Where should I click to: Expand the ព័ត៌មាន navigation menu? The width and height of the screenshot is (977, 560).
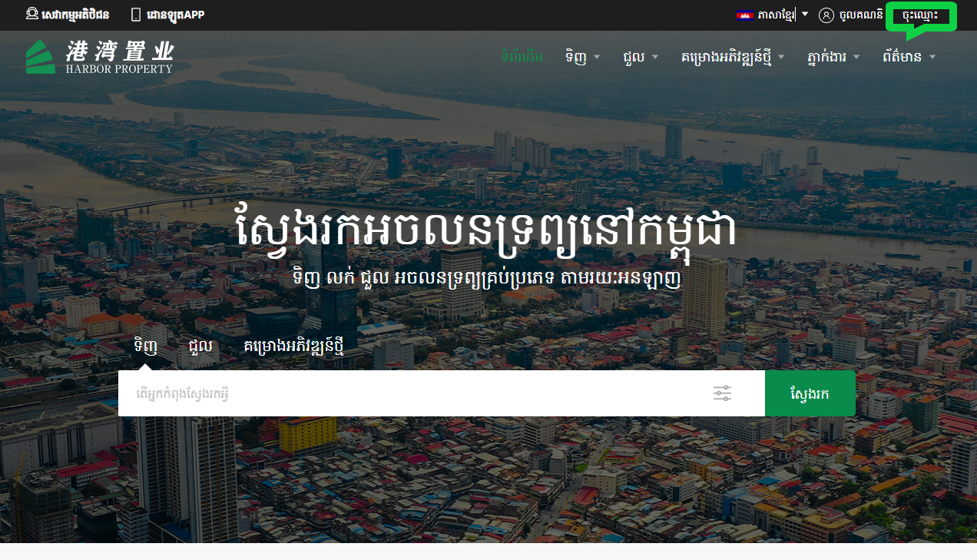click(x=909, y=57)
